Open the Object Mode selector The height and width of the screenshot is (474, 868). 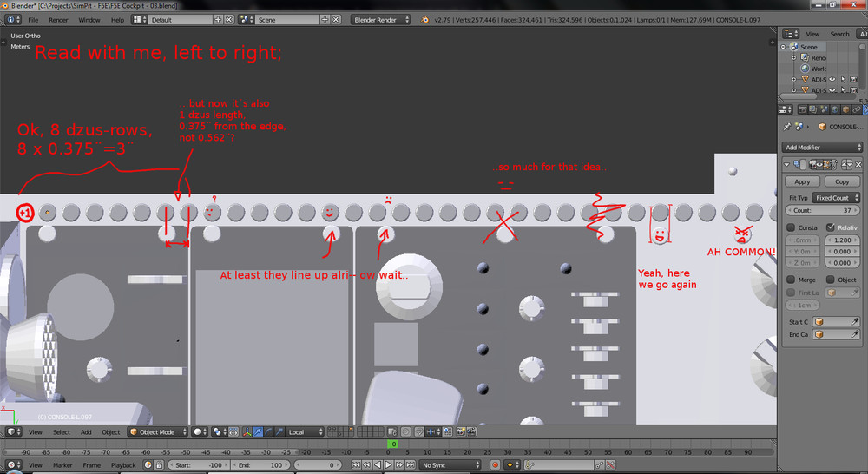pyautogui.click(x=156, y=432)
